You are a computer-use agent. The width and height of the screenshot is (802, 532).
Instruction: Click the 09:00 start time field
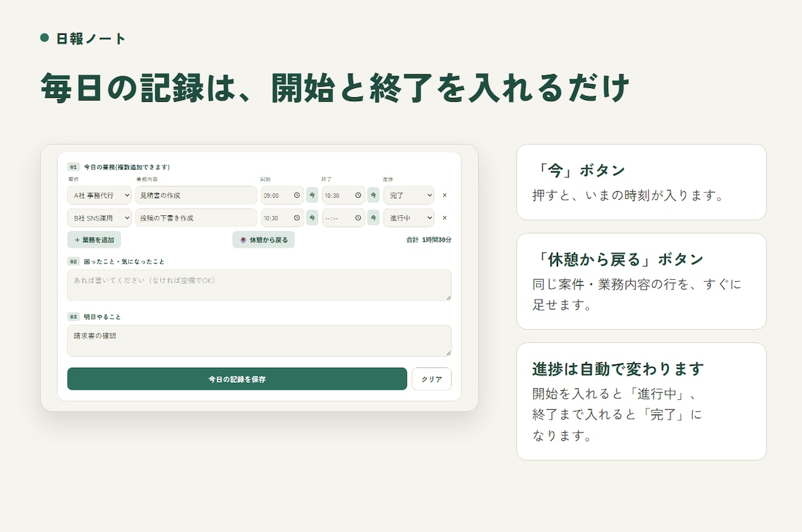pos(282,195)
